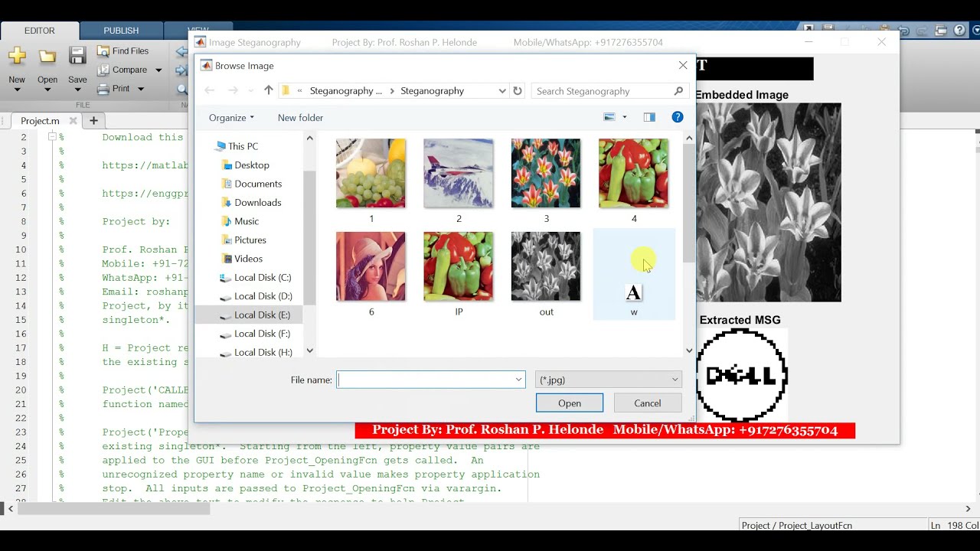
Task: Expand the Print dropdown arrow
Action: [141, 89]
